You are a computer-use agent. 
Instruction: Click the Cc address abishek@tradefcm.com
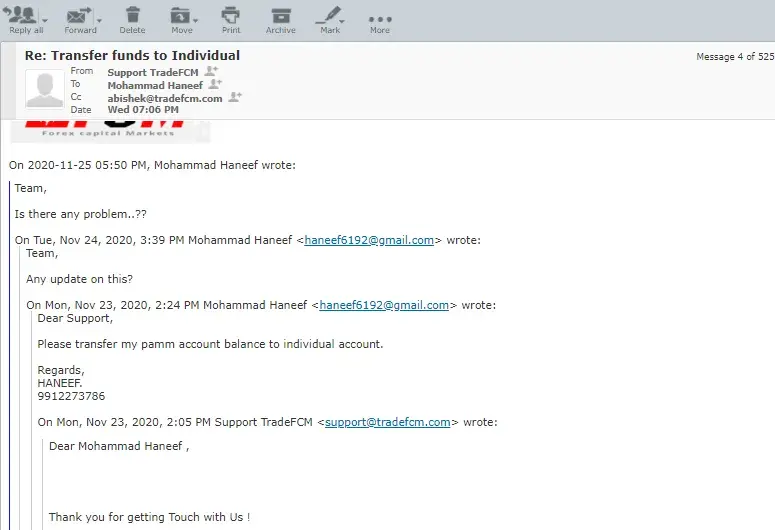point(165,98)
